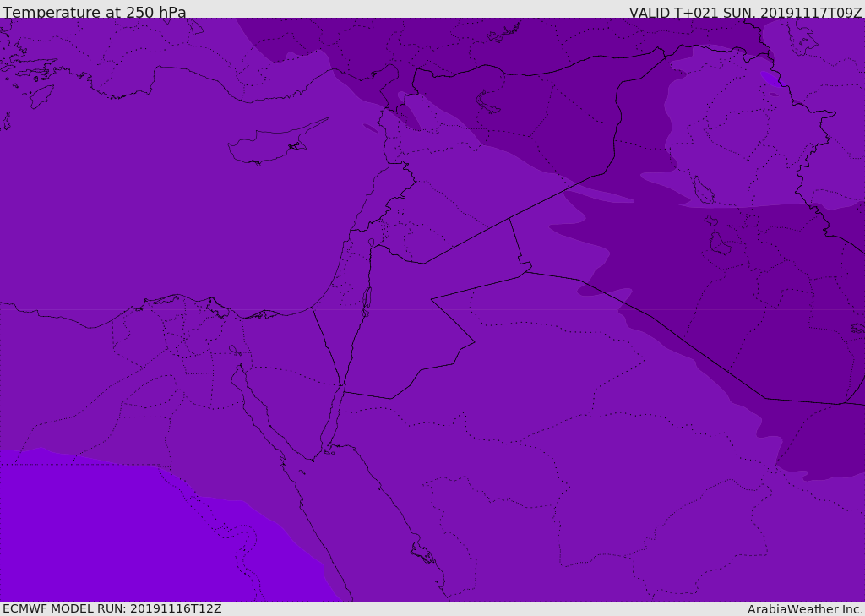Click the 'ECMWF MODEL RUN: 20191116T12Z' footer text
This screenshot has height=616, width=865.
[112, 608]
